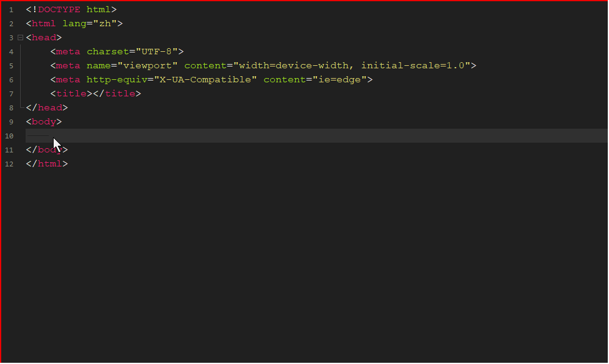The width and height of the screenshot is (609, 364).
Task: Click line number 2 in gutter
Action: (11, 24)
